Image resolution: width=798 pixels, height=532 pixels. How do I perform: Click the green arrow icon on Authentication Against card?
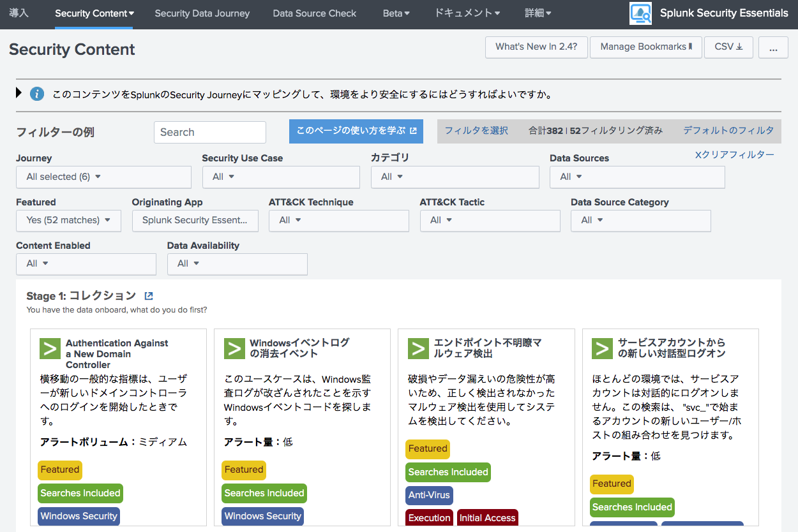coord(50,348)
